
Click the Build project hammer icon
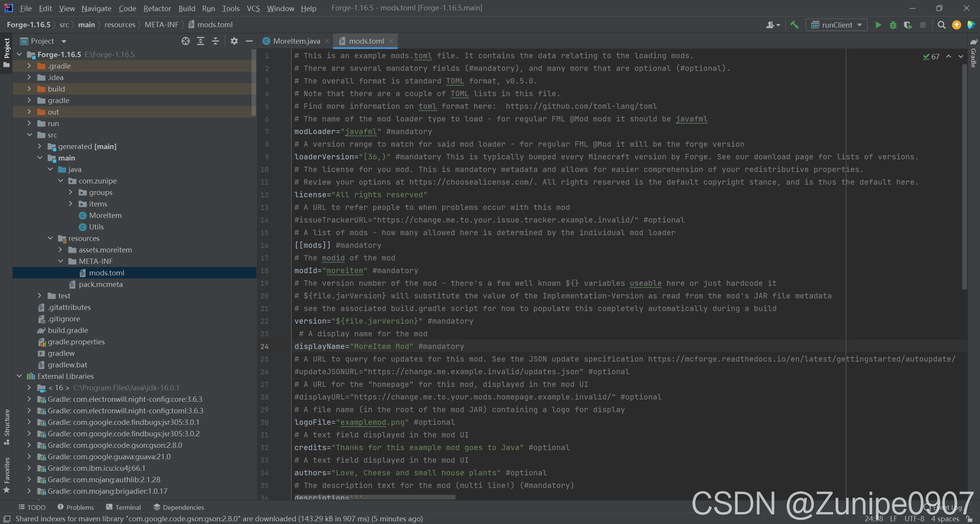point(794,25)
